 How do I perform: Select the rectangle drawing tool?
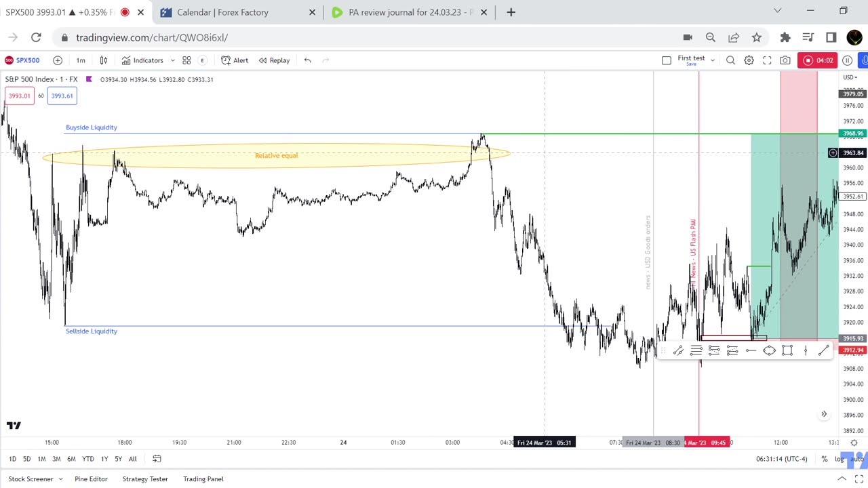coord(787,350)
